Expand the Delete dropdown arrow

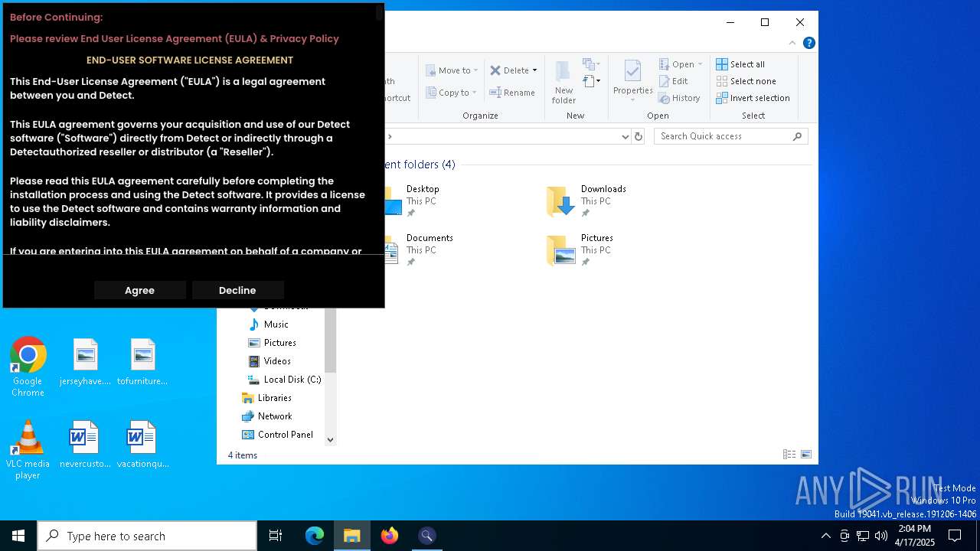534,70
